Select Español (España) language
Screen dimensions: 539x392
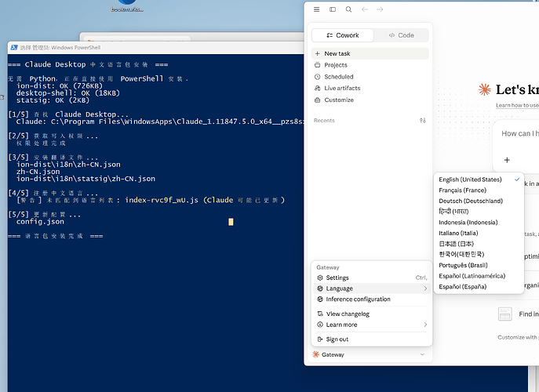point(479,286)
